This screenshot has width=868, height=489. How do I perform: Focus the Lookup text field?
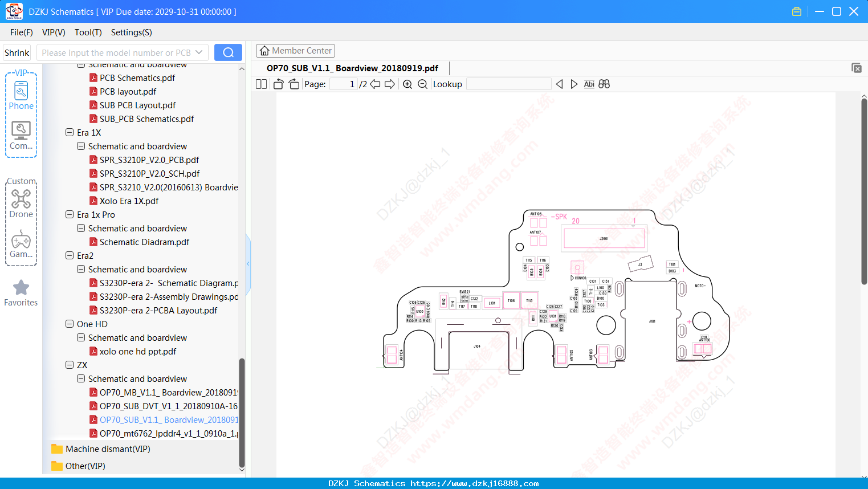coord(509,84)
